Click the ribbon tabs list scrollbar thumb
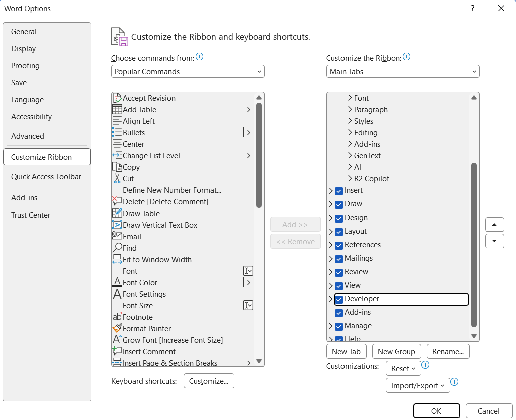The height and width of the screenshot is (420, 516). point(474,245)
